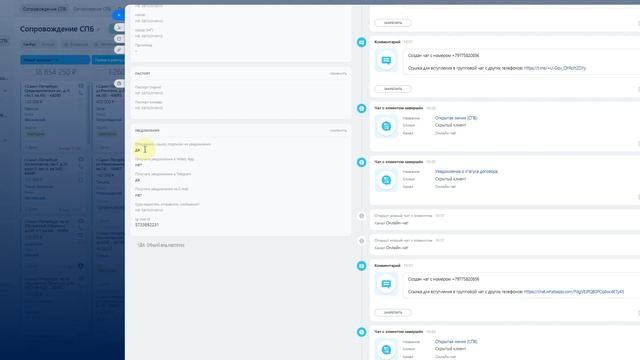Click the lowest round icon tab on the panel edge
Image resolution: width=640 pixels, height=360 pixels.
coord(119,83)
